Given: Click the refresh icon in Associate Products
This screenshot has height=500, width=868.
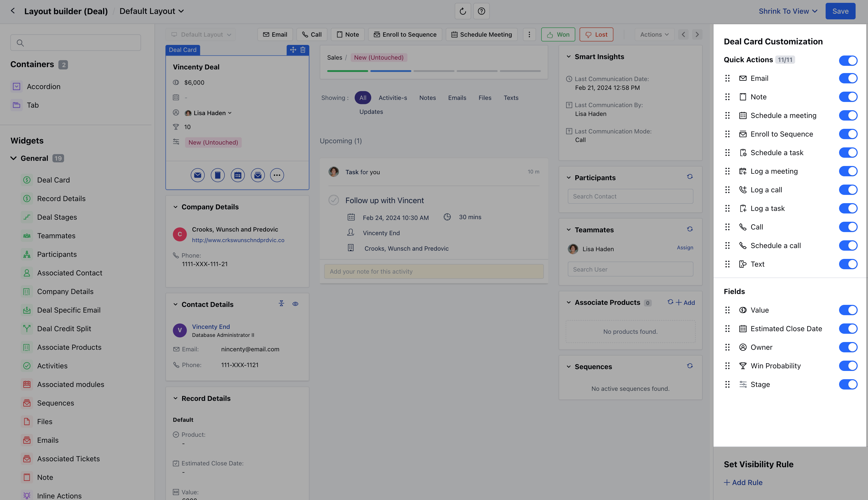Looking at the screenshot, I should (x=670, y=302).
